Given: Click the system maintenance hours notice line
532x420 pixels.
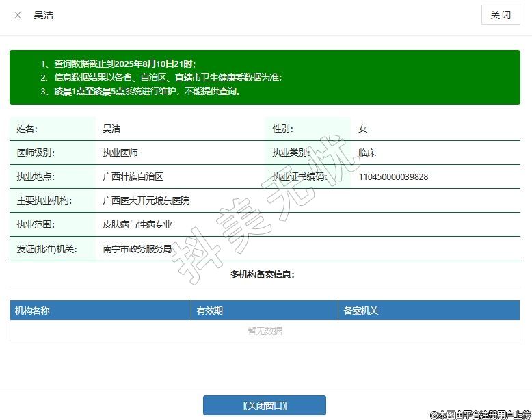Looking at the screenshot, I should [x=147, y=91].
